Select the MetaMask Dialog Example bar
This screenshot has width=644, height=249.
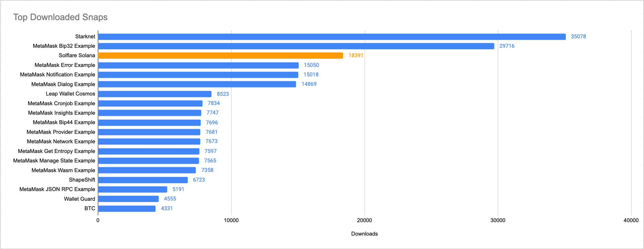pyautogui.click(x=197, y=84)
